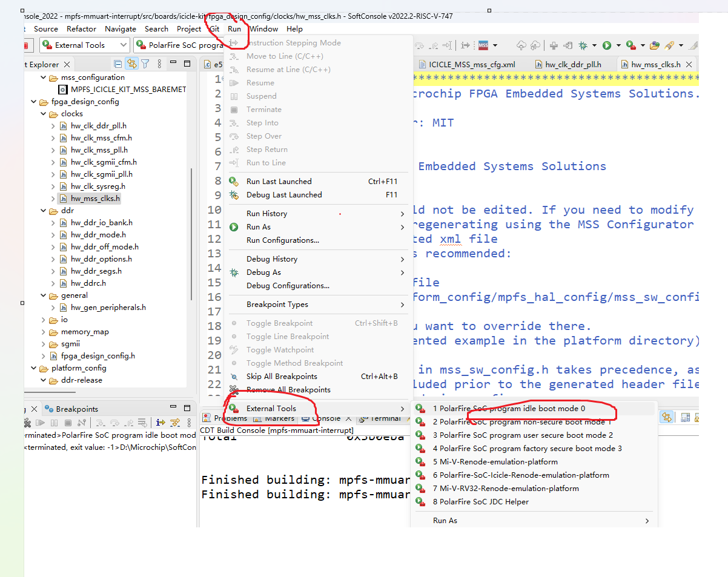Open Project Explorer view menu dots
This screenshot has width=728, height=577.
pos(159,64)
